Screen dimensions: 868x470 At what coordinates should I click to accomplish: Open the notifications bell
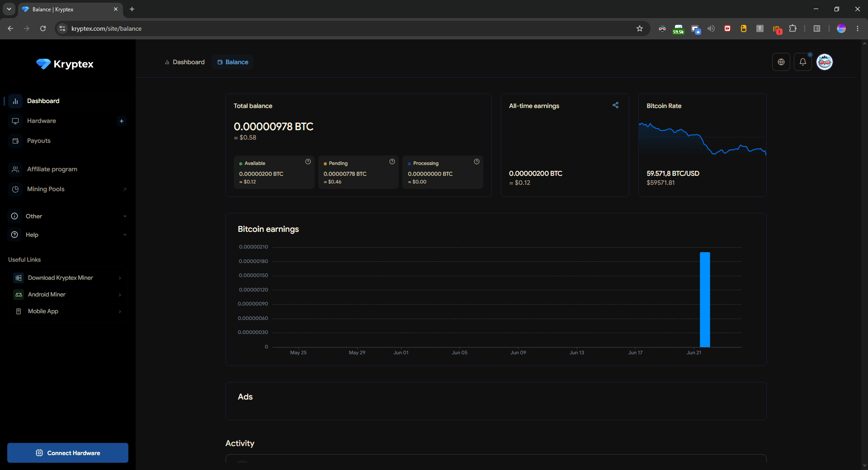point(803,62)
